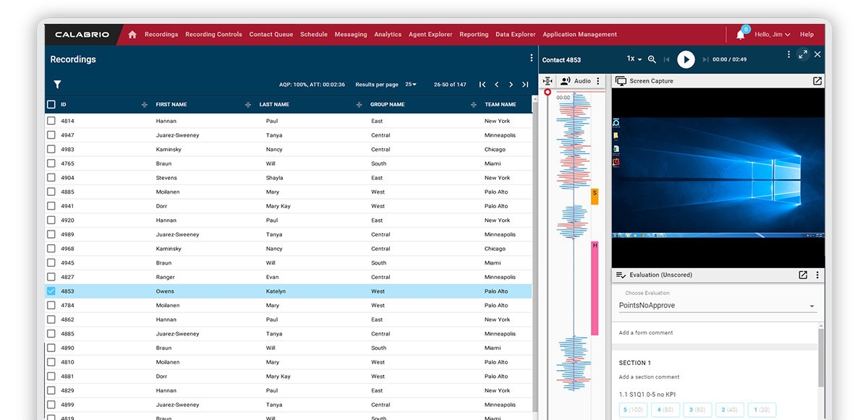
Task: Go to the last page of results
Action: [x=525, y=85]
